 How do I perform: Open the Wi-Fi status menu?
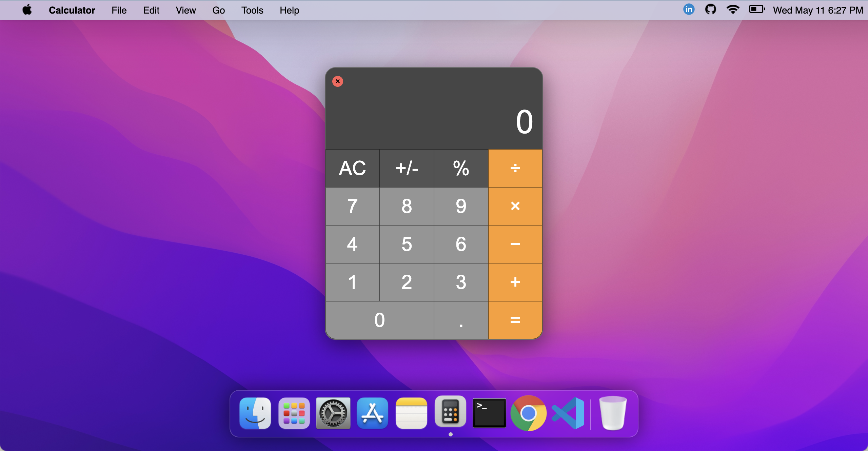click(733, 9)
